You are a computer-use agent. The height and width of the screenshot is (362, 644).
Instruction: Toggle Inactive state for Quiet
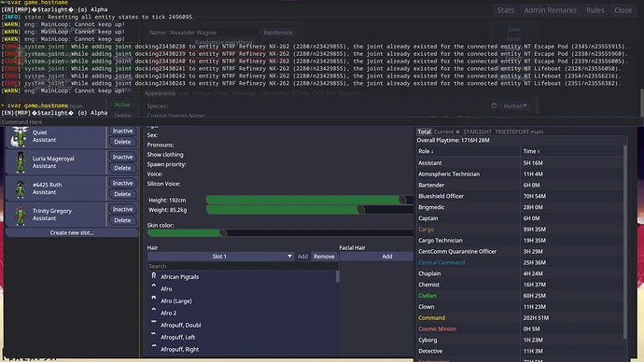(x=122, y=131)
